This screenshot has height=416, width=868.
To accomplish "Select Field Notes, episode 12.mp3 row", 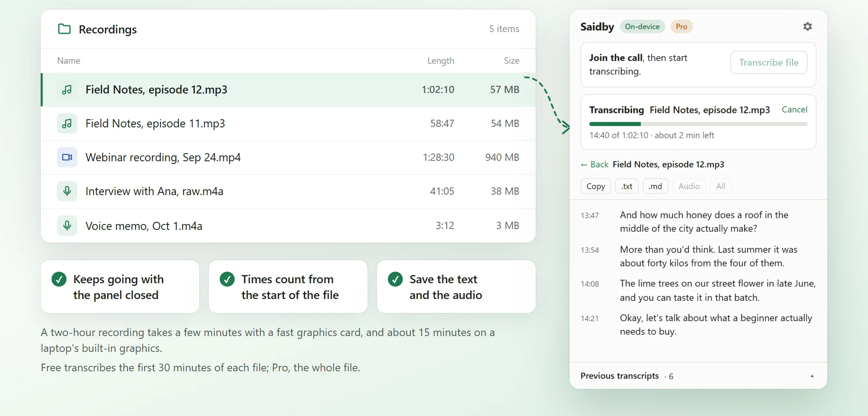I will click(288, 89).
